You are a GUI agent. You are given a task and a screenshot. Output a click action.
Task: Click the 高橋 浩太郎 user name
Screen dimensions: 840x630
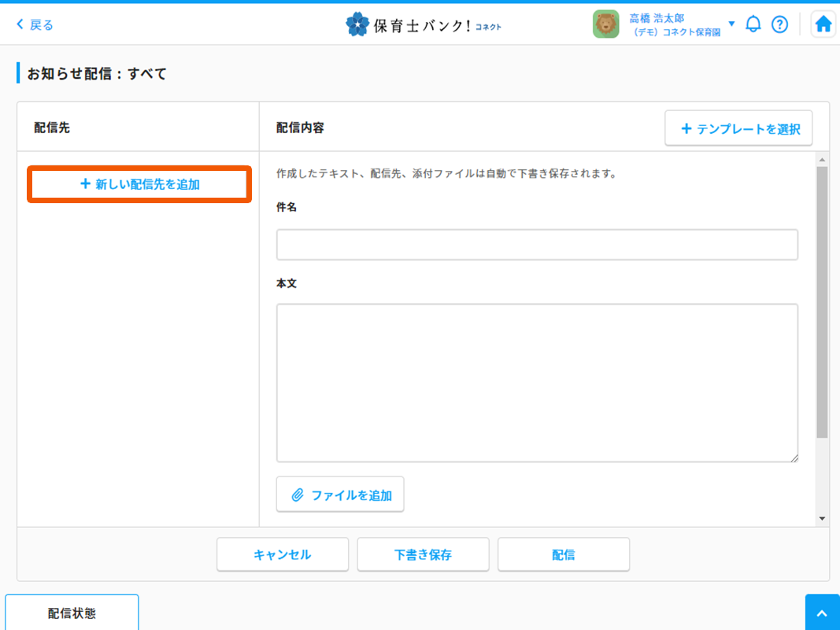click(x=657, y=18)
